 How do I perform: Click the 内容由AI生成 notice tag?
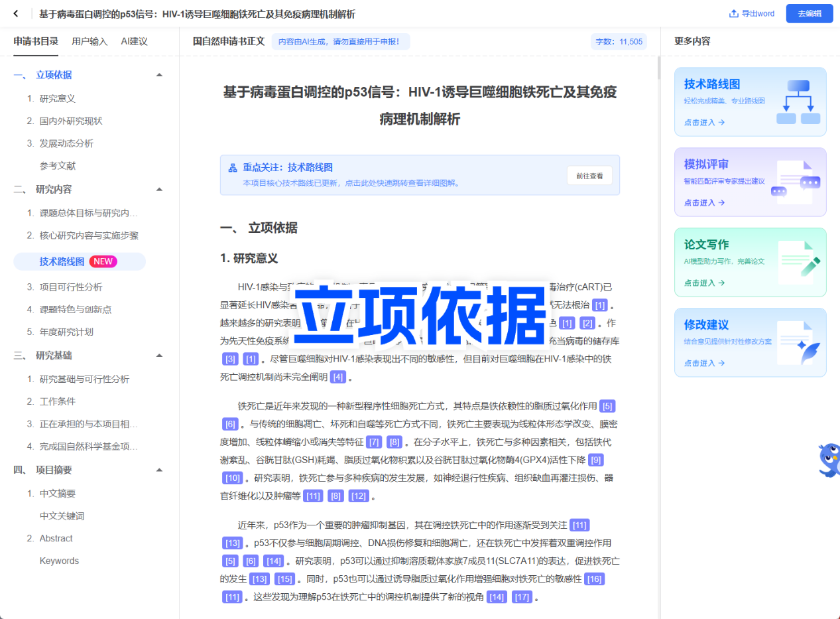(x=340, y=41)
